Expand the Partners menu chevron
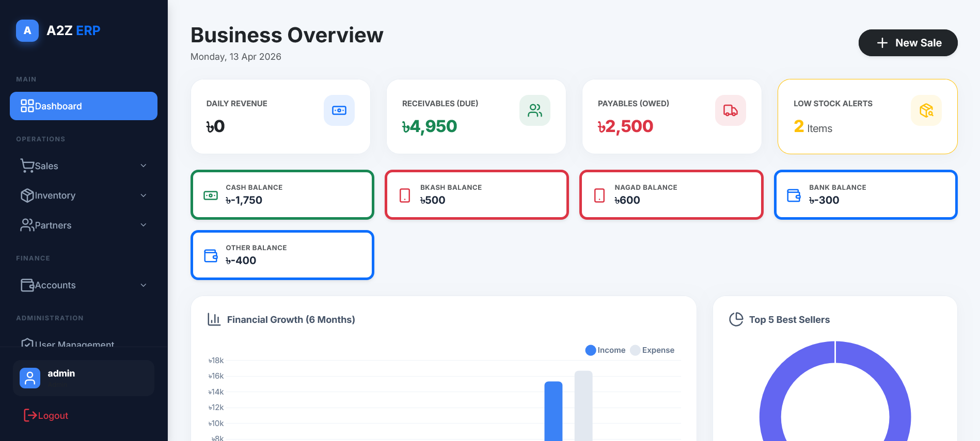This screenshot has height=441, width=980. [x=144, y=225]
